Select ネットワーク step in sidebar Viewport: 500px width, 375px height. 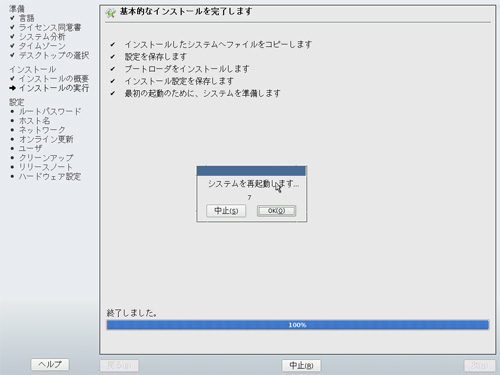pyautogui.click(x=42, y=130)
